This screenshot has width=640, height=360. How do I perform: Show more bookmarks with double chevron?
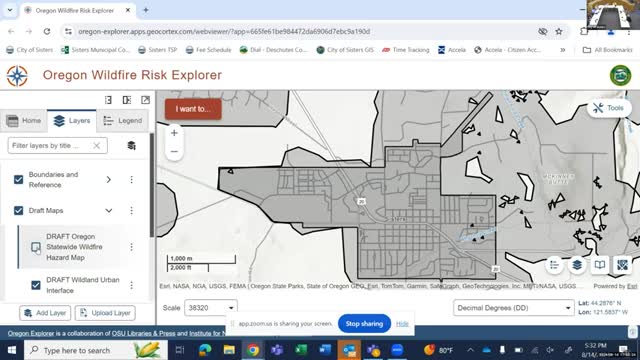[x=562, y=50]
